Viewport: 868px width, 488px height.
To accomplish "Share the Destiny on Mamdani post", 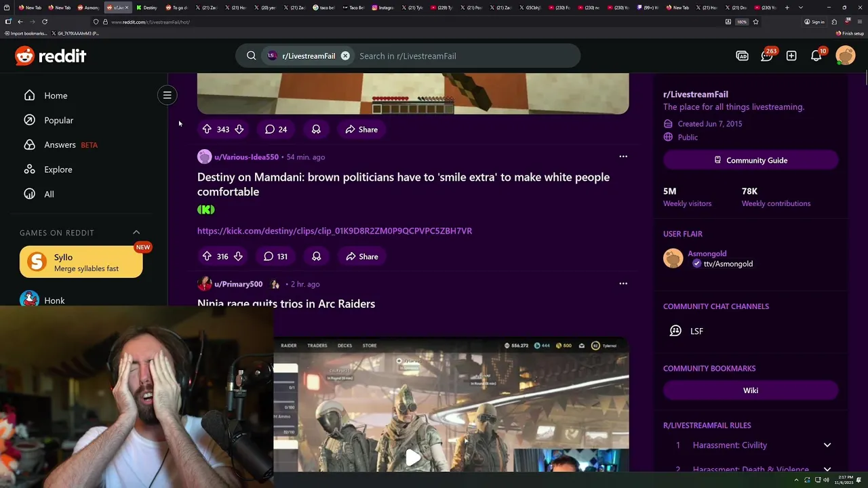I will (361, 256).
